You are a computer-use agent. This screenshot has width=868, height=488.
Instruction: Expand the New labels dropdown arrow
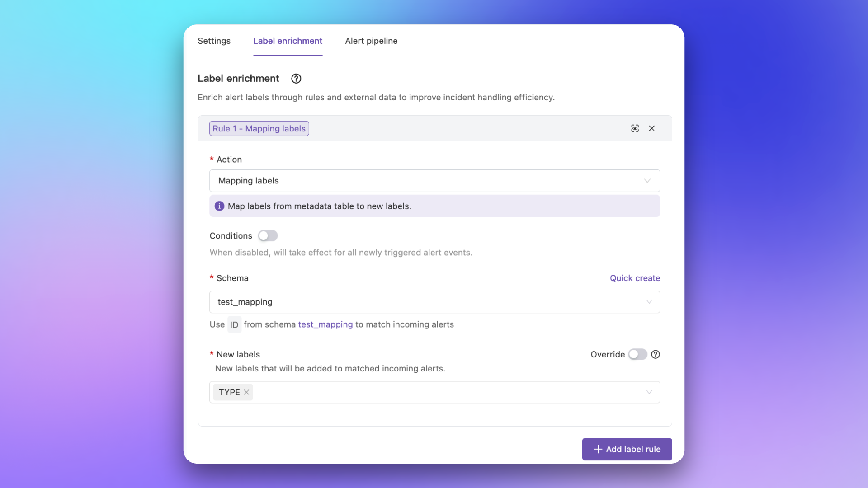(x=649, y=392)
